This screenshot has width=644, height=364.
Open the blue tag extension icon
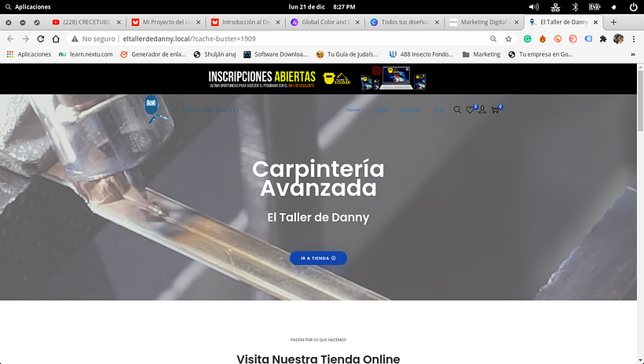[588, 39]
